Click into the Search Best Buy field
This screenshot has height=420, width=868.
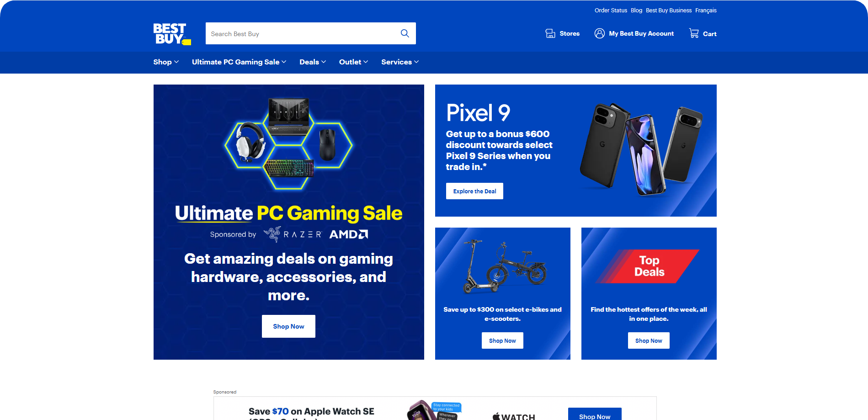coord(302,33)
